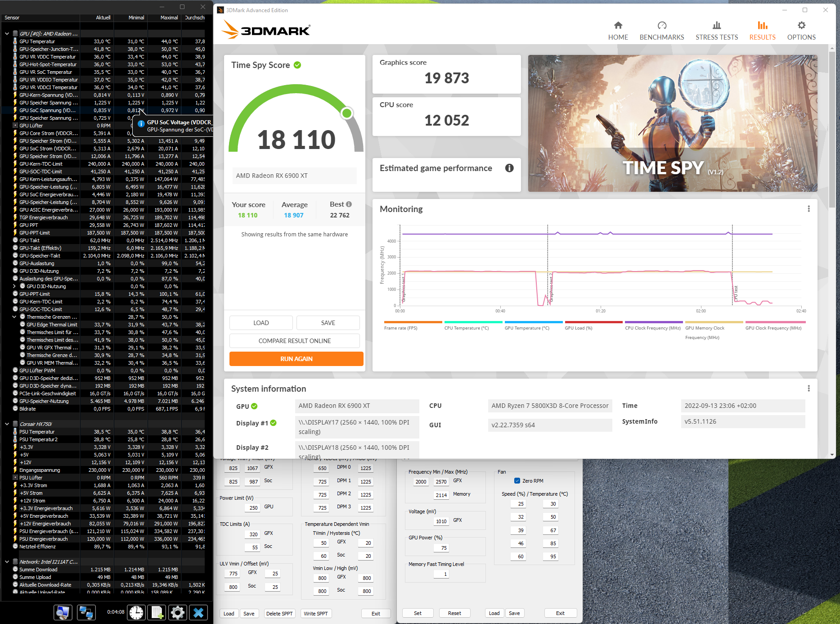Open the Monitoring three-dot menu
Screen dimensions: 840x624
point(809,209)
